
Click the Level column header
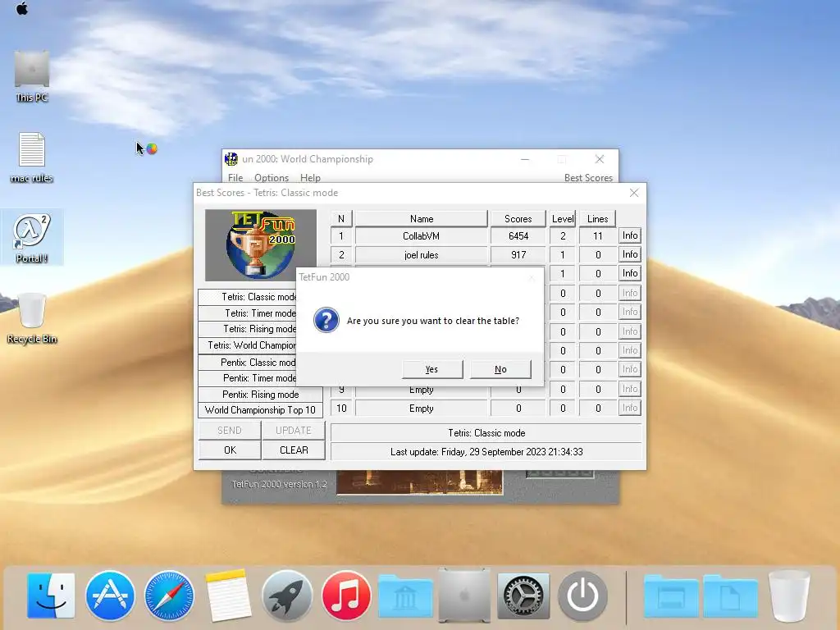pos(563,218)
